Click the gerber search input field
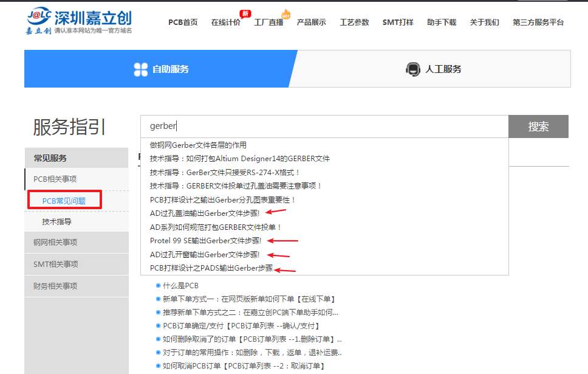This screenshot has width=588, height=374. pyautogui.click(x=324, y=126)
